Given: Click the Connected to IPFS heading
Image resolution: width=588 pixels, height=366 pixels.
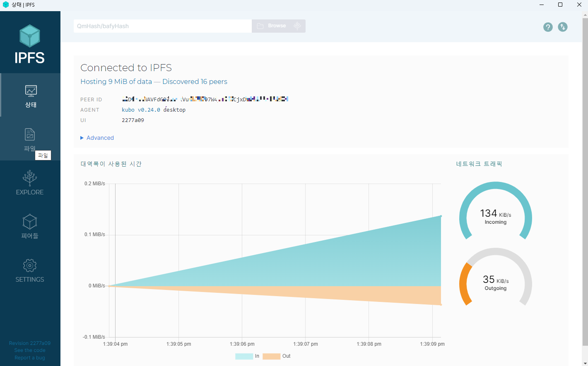Looking at the screenshot, I should coord(126,67).
